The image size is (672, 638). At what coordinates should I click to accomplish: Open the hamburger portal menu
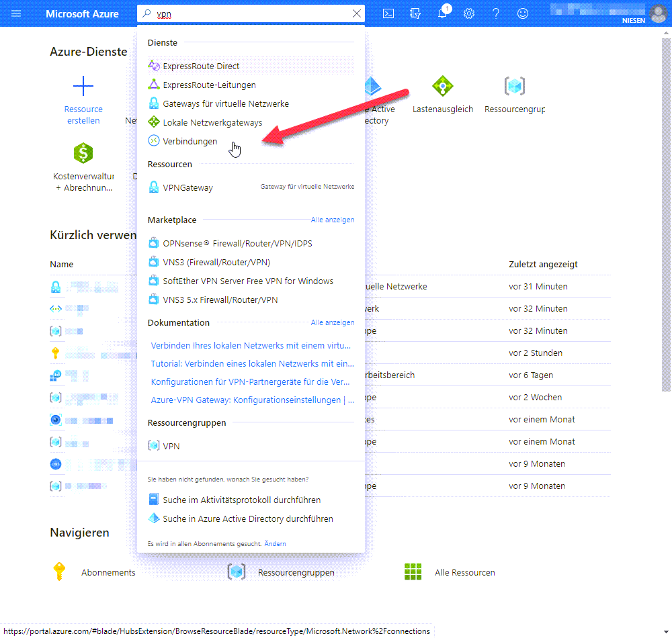tap(16, 13)
